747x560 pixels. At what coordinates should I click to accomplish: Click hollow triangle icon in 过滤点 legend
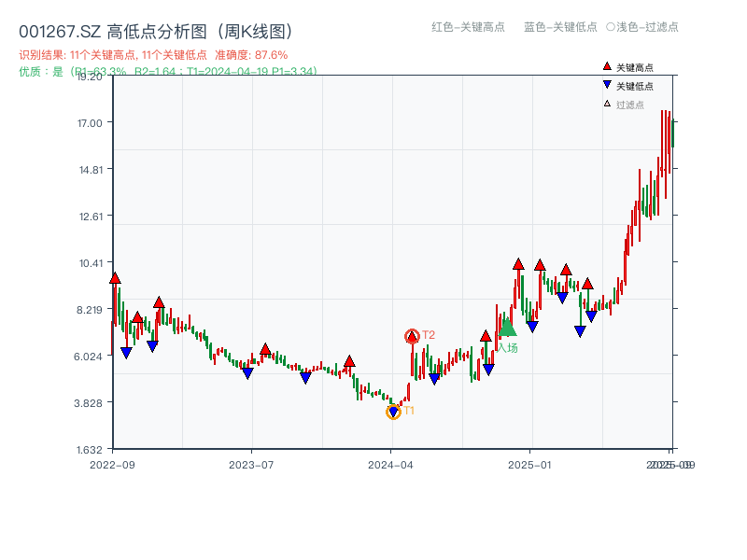tap(607, 104)
